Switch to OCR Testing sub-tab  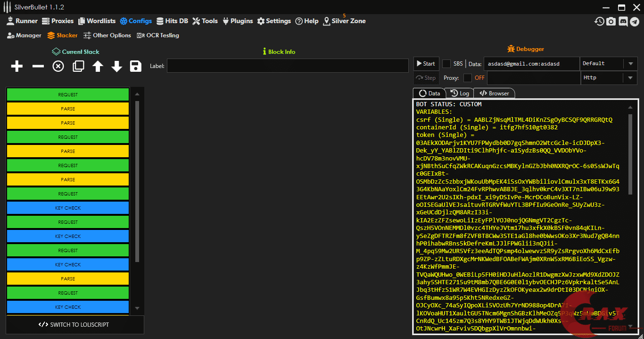[158, 35]
